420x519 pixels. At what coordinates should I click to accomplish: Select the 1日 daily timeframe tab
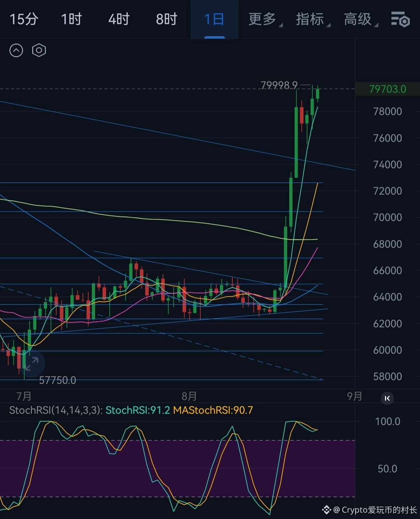[x=214, y=19]
